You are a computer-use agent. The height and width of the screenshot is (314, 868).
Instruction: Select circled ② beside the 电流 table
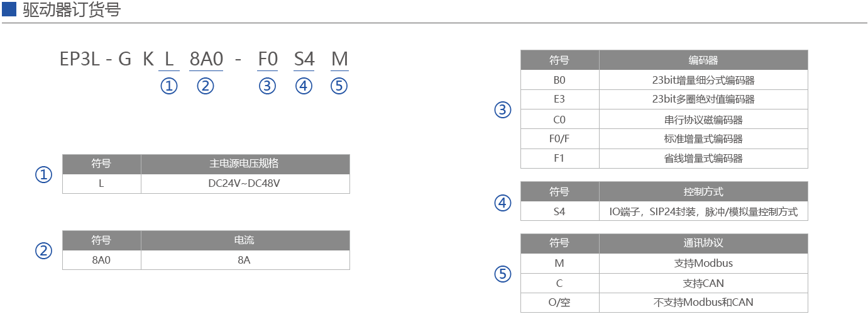pyautogui.click(x=43, y=251)
